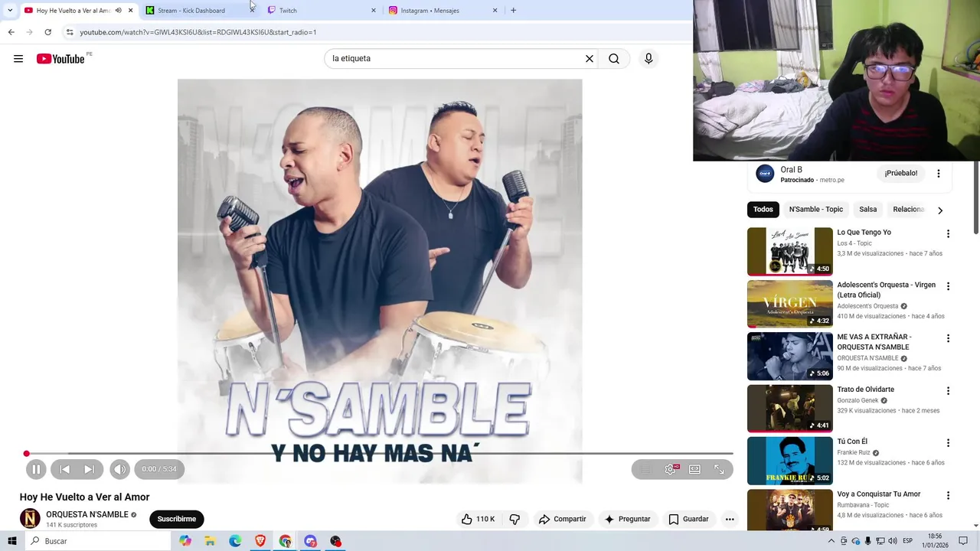Open ME VAS A EXTRAÑAR video title

(874, 341)
